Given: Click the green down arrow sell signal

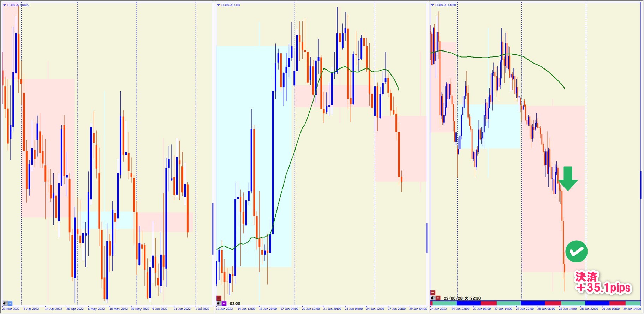Looking at the screenshot, I should pyautogui.click(x=568, y=179).
